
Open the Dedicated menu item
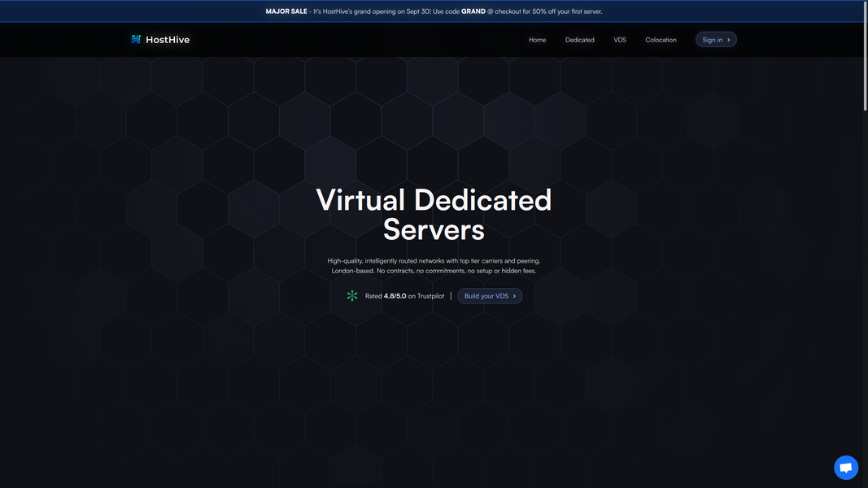579,40
